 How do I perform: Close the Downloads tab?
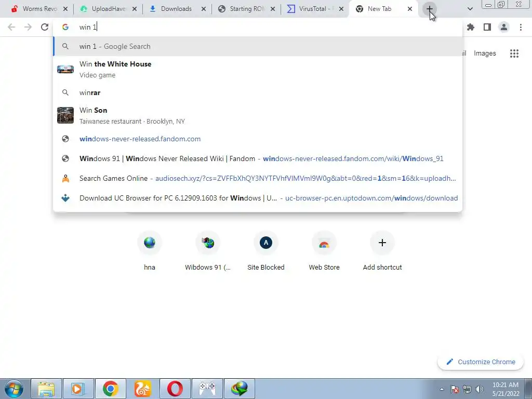click(204, 9)
